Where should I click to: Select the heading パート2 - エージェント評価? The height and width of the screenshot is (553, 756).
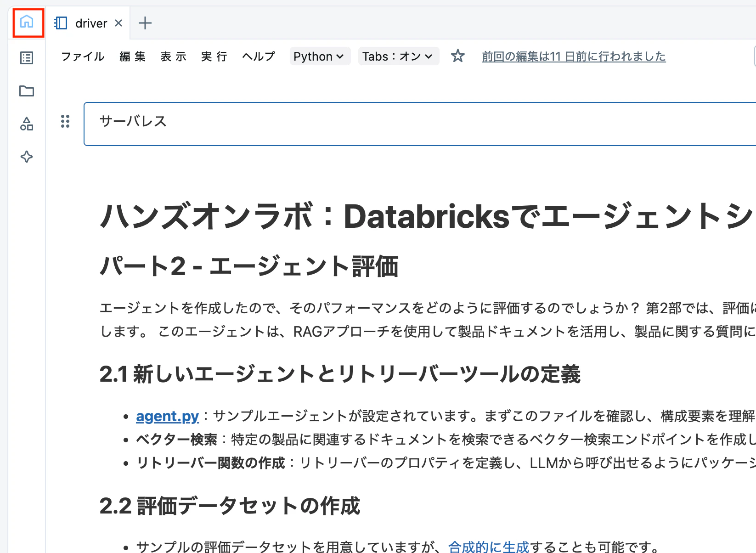click(x=249, y=266)
